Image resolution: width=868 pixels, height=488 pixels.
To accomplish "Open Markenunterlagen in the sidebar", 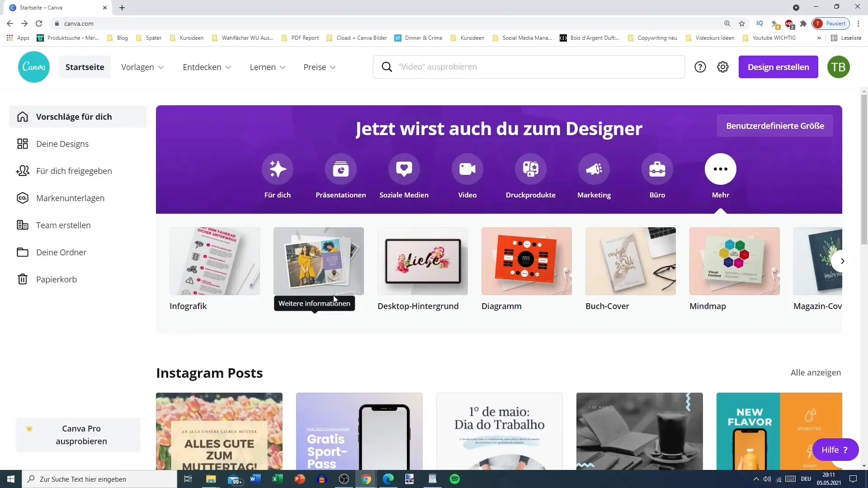I will 78,198.
